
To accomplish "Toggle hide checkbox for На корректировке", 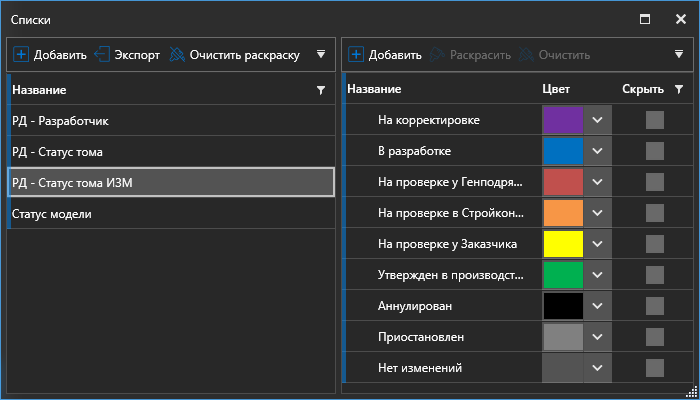I will tap(654, 120).
